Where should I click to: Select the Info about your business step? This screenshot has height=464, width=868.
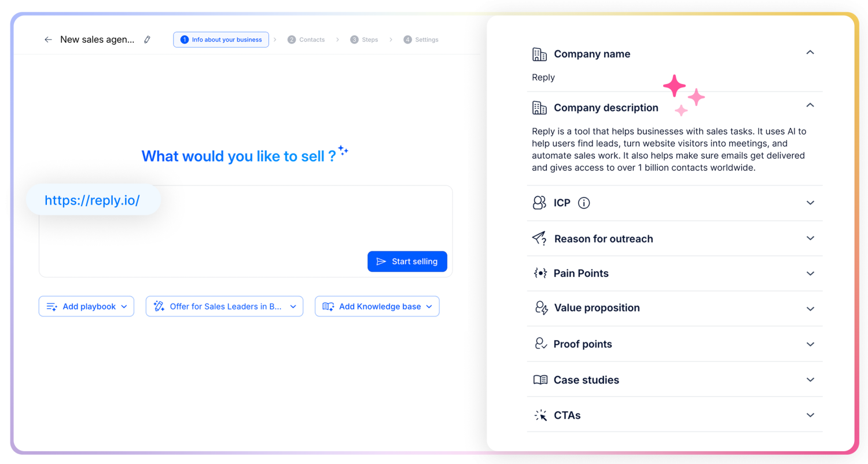point(221,39)
